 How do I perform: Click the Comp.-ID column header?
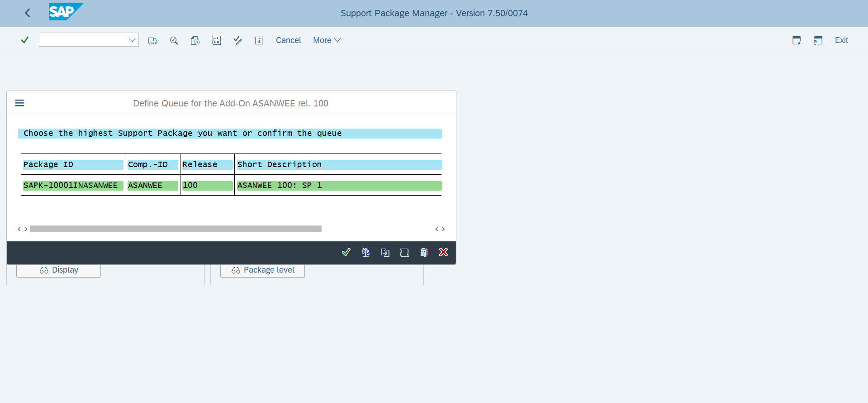152,164
